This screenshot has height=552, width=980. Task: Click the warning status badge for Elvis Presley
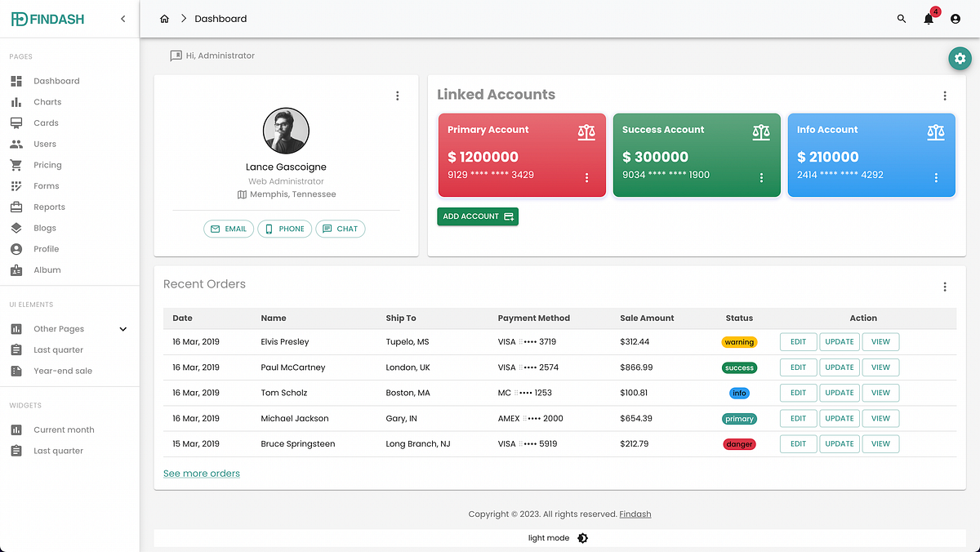[739, 341]
